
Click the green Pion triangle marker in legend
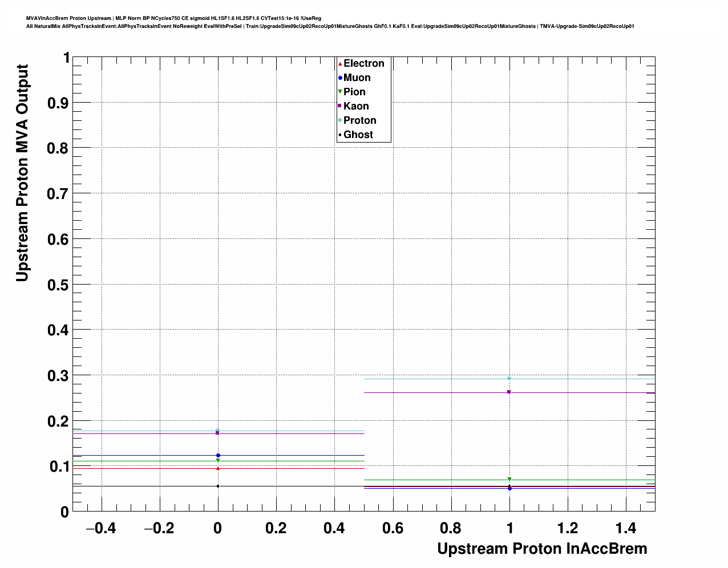coord(340,92)
